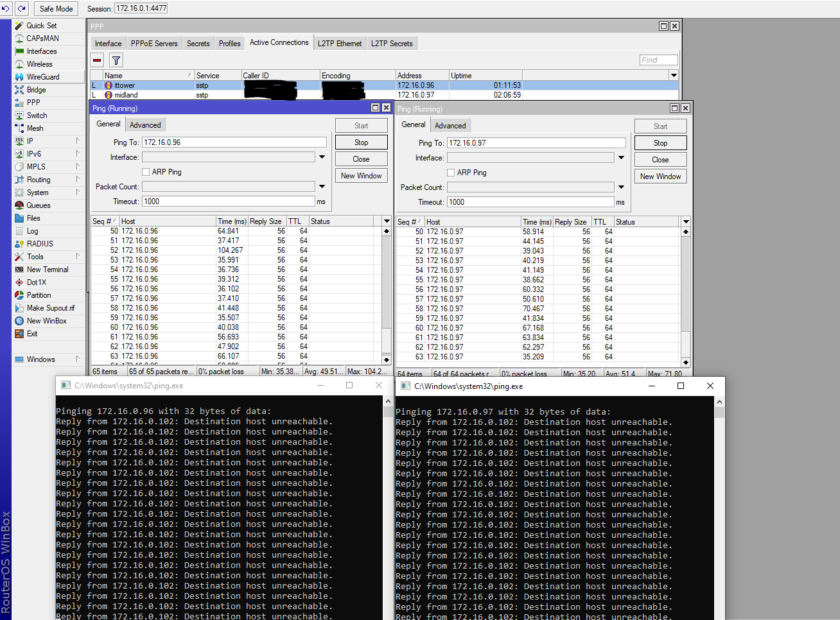Open Switch menu entry
The height and width of the screenshot is (620, 840).
[37, 116]
